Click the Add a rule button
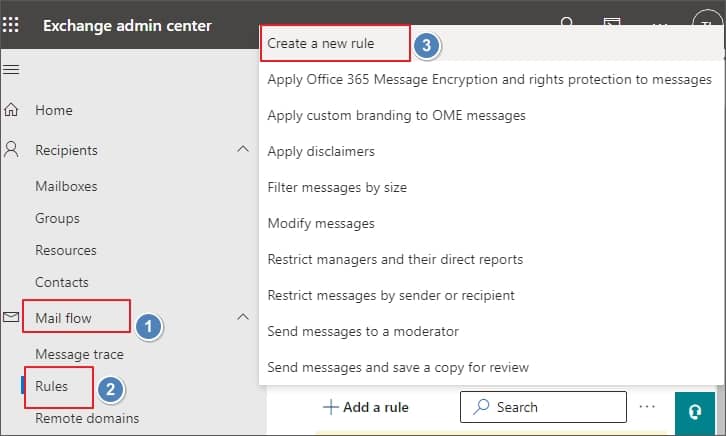Viewport: 726px width, 436px height. (x=366, y=407)
